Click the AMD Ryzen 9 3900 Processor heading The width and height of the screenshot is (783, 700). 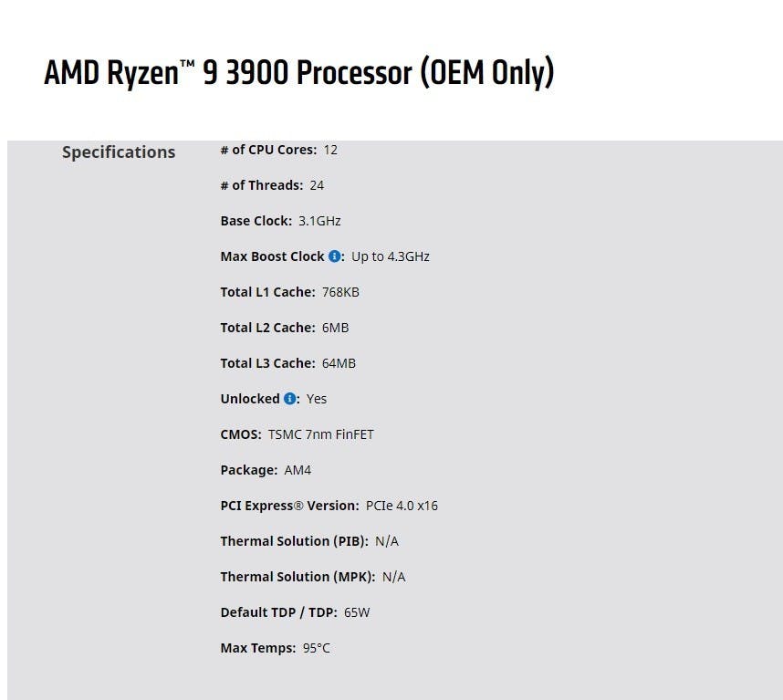pos(299,73)
